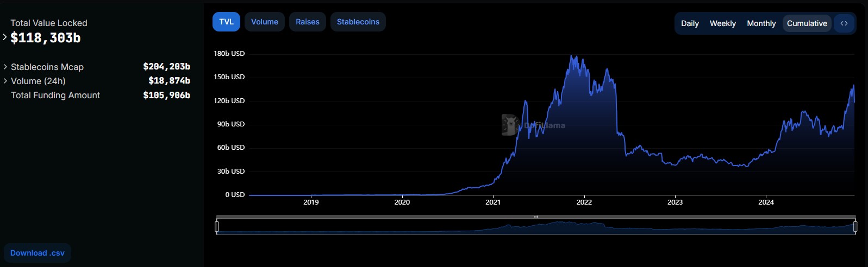868x267 pixels.
Task: Select the TVL chart tab
Action: pyautogui.click(x=226, y=22)
